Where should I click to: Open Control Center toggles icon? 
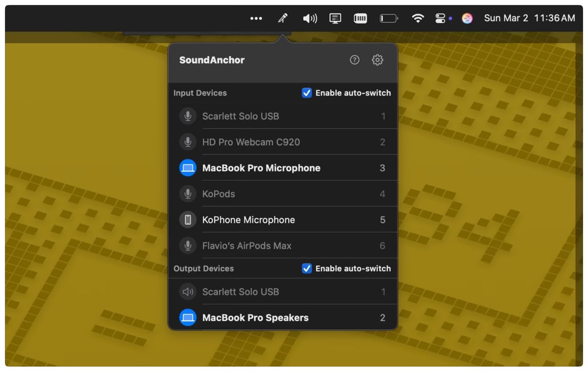click(x=441, y=18)
